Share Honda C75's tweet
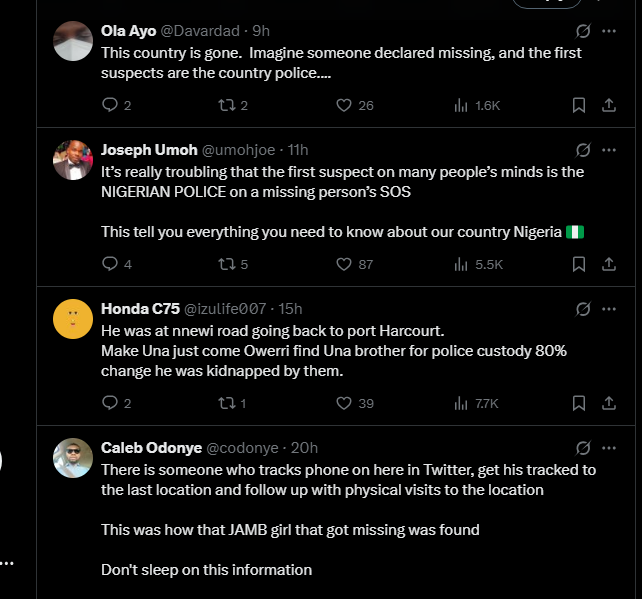The image size is (642, 599). click(608, 403)
